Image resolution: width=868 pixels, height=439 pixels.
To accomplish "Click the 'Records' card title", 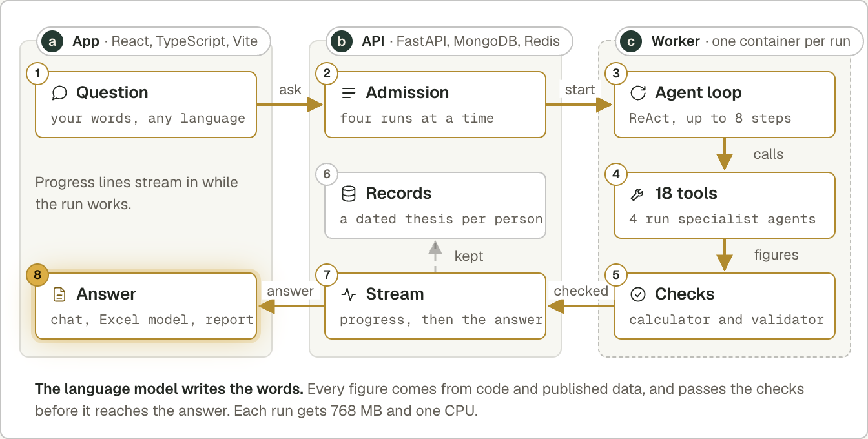I will pyautogui.click(x=398, y=194).
